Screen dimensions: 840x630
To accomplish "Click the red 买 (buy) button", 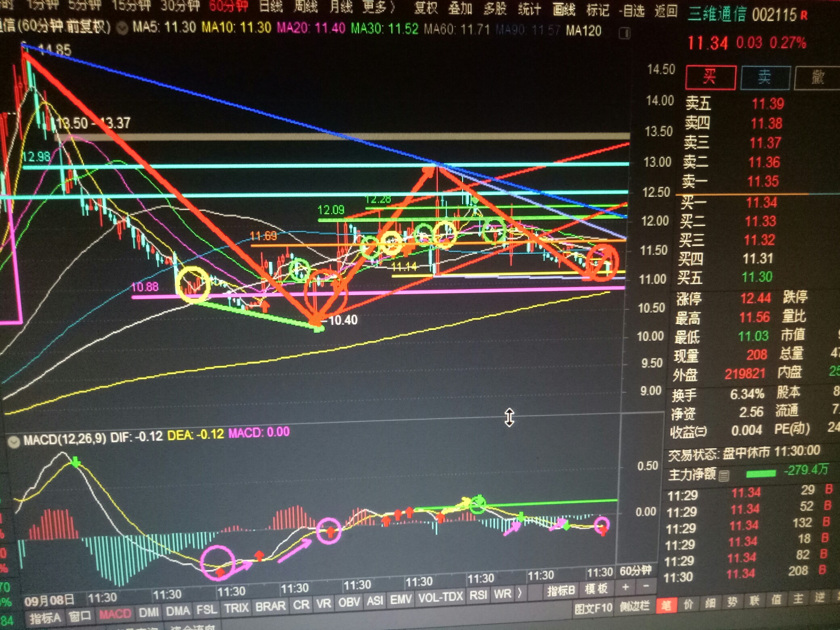I will (x=710, y=77).
